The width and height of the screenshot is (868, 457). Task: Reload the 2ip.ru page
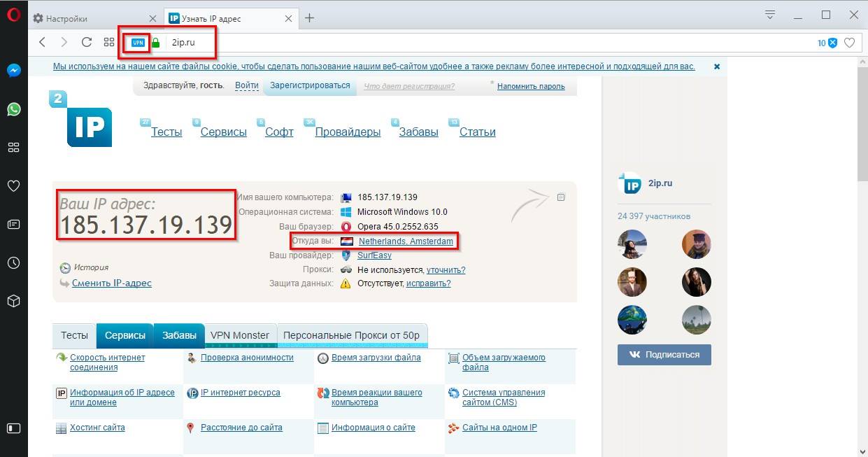[87, 43]
